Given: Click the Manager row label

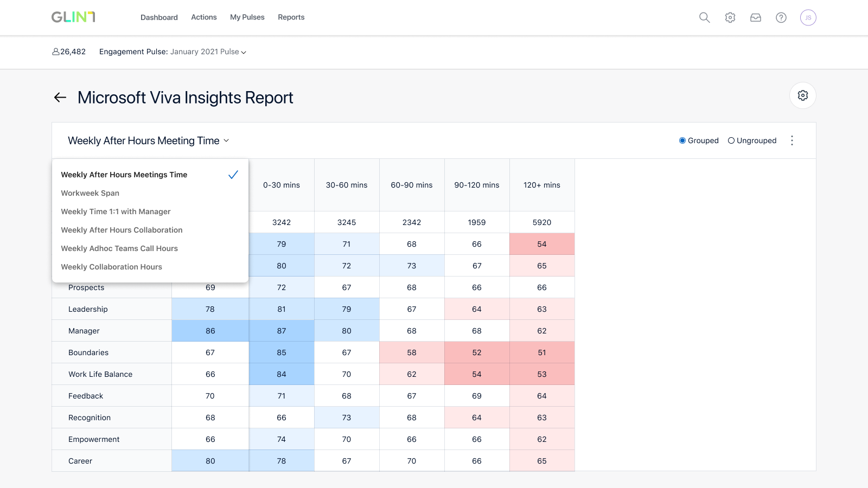Looking at the screenshot, I should click(84, 331).
